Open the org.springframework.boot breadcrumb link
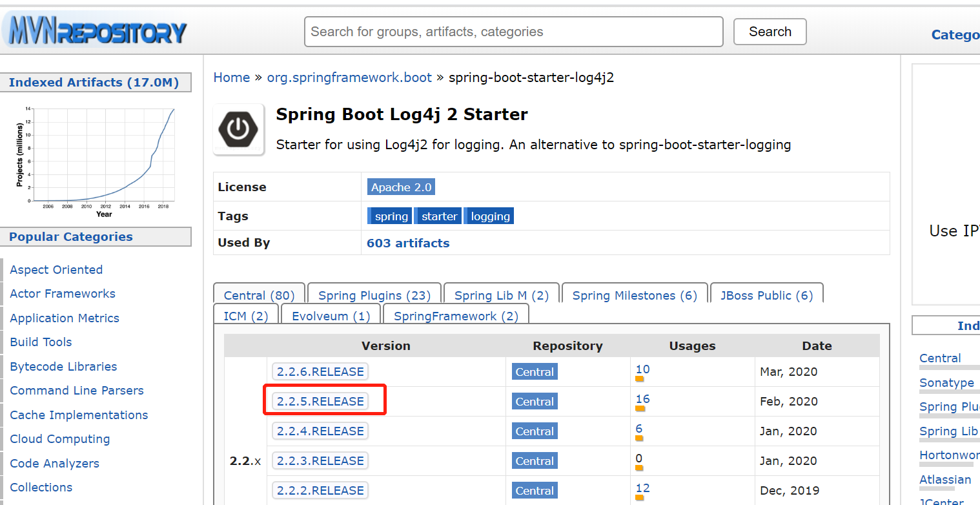 (x=349, y=77)
